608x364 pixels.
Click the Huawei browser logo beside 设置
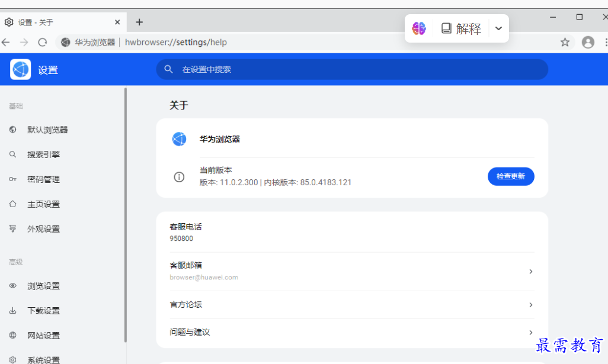[x=21, y=70]
